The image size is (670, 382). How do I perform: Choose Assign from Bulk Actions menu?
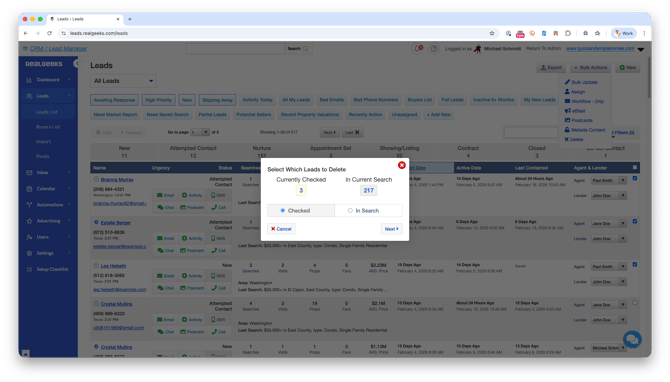click(575, 92)
